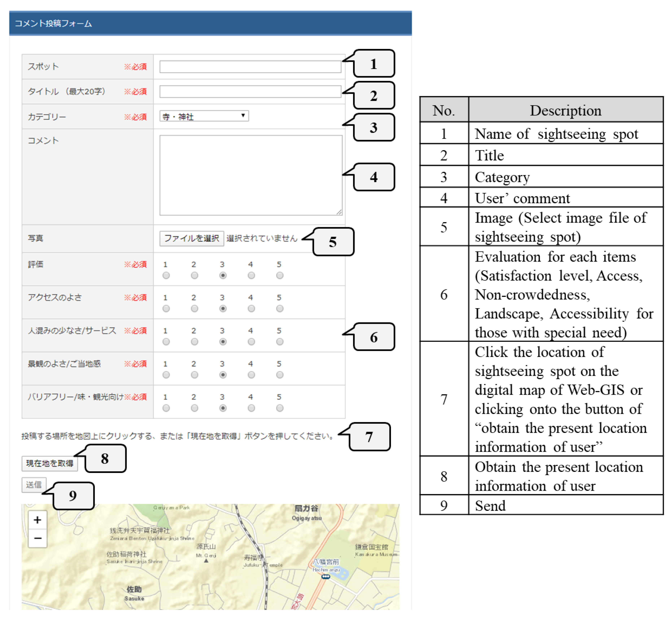
Task: Zoom in the map with plus button
Action: pos(37,520)
